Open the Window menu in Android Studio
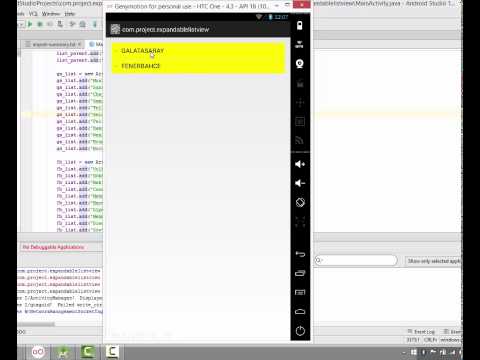The height and width of the screenshot is (360, 480). pyautogui.click(x=51, y=14)
